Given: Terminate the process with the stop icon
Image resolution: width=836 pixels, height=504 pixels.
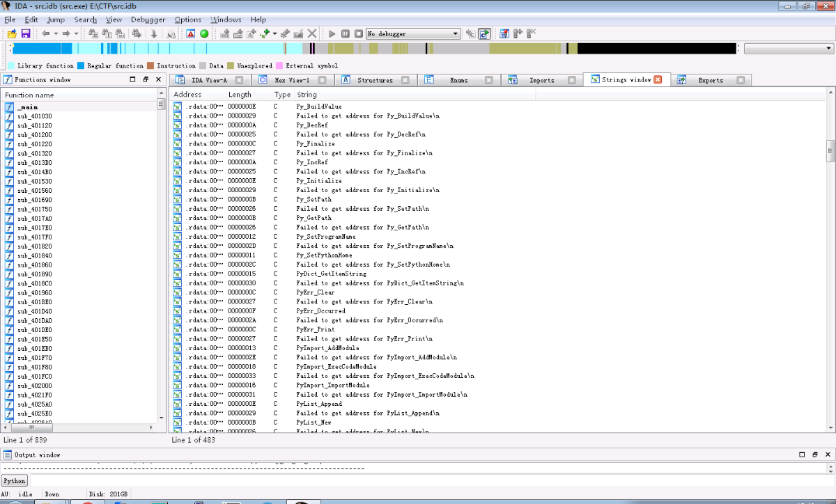Looking at the screenshot, I should click(358, 33).
